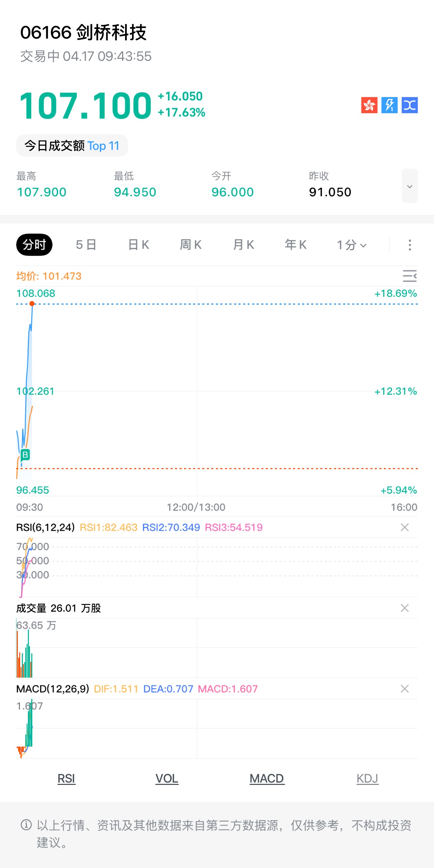Open the three-dot chart options menu
This screenshot has width=434, height=868.
click(410, 245)
